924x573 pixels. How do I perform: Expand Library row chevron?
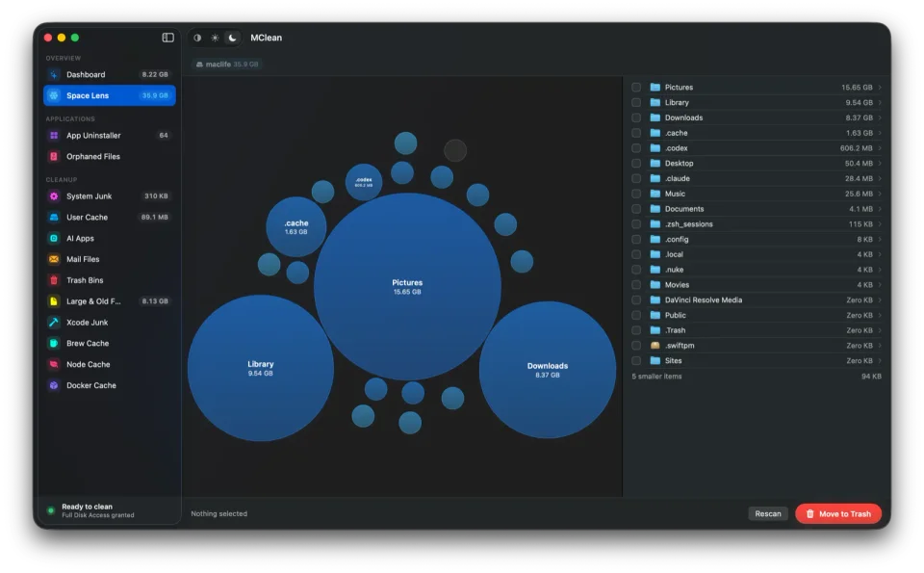tap(880, 103)
